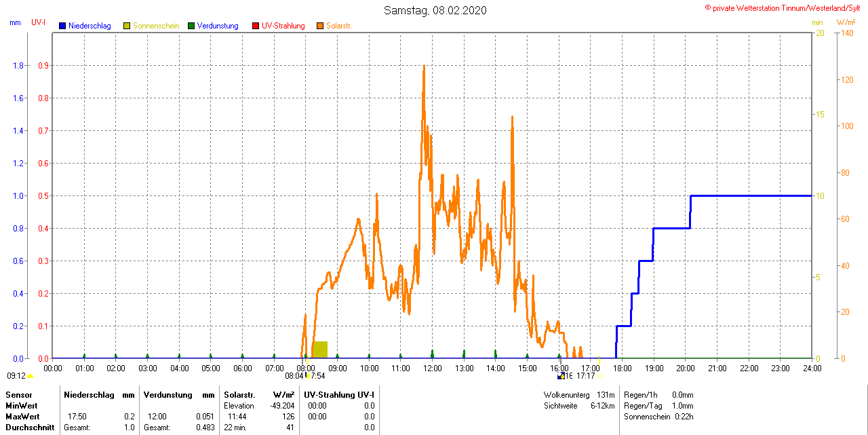Click the 18:00 time axis label

(x=622, y=368)
